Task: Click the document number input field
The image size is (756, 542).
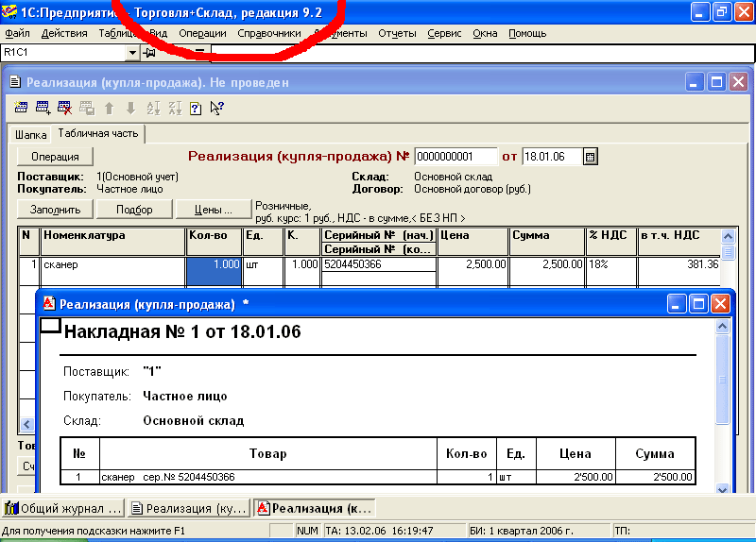Action: click(x=455, y=157)
